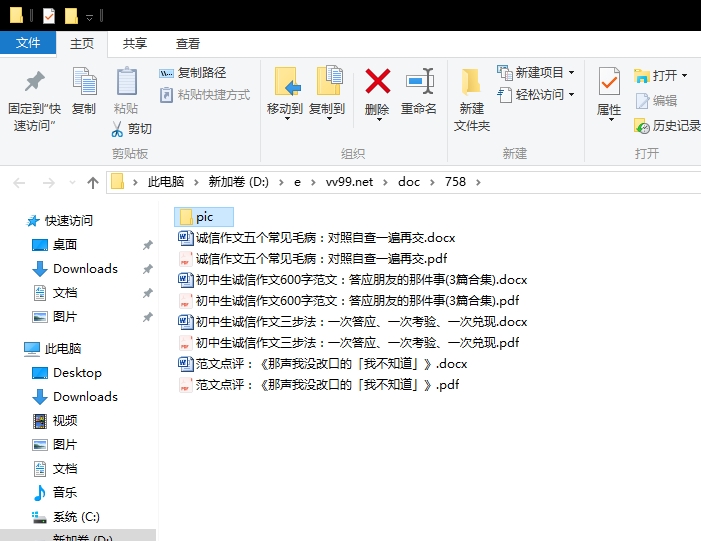
Task: Switch to 主页 ribbon tab
Action: tap(82, 44)
